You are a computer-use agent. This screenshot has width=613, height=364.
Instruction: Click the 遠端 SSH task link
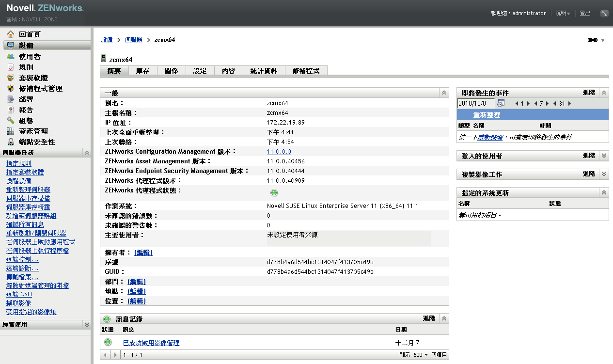[x=19, y=294]
